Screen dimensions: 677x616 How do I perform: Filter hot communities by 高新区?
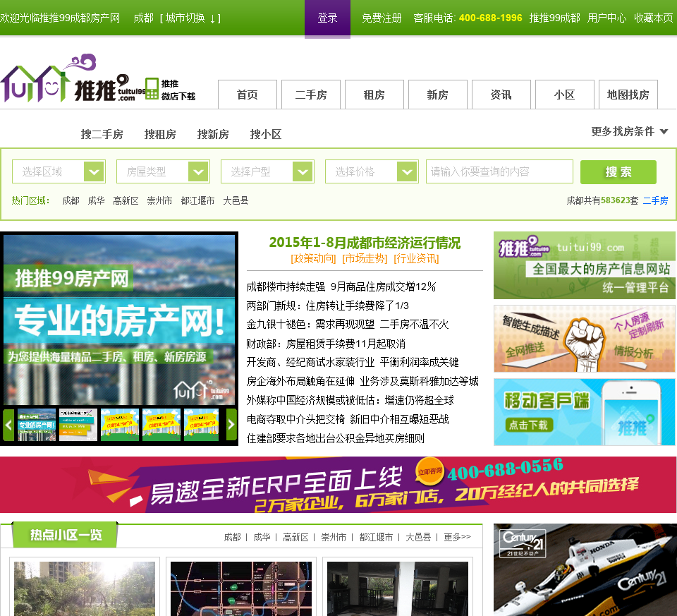(x=295, y=538)
